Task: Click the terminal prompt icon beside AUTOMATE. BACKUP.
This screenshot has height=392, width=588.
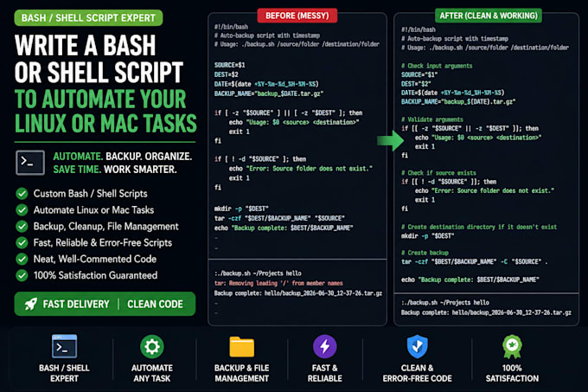Action: pos(30,163)
